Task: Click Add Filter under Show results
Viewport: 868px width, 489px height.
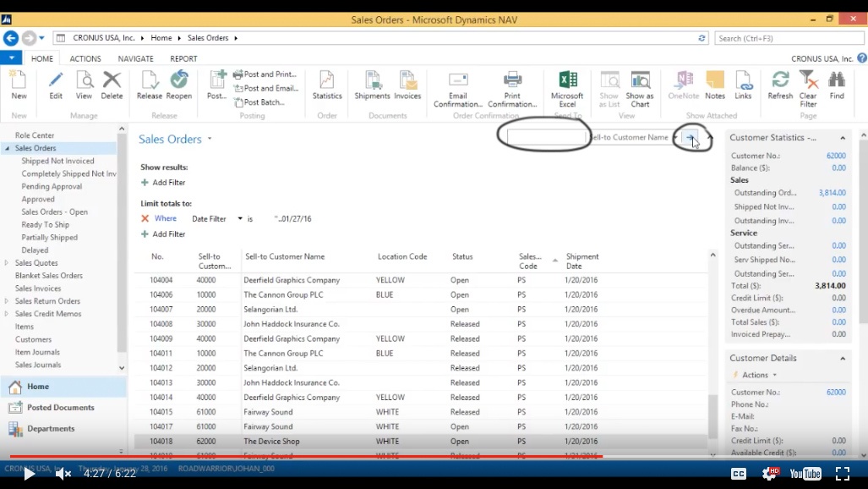Action: [x=163, y=183]
